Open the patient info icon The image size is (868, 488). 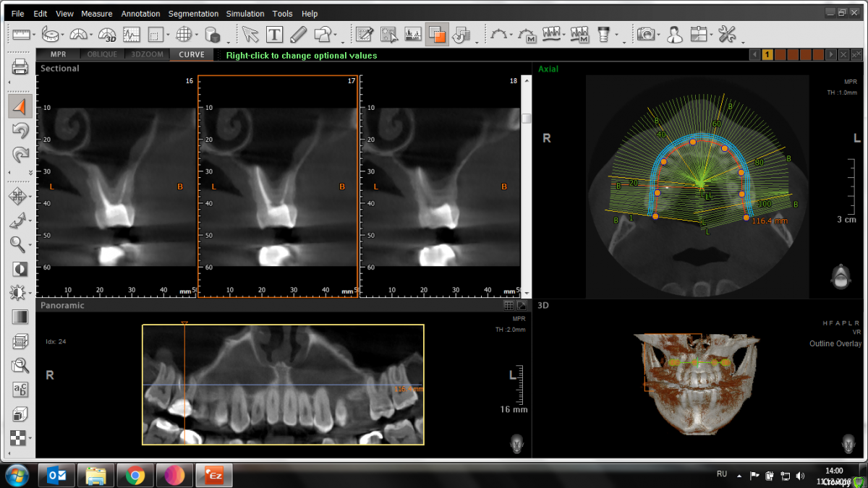[674, 34]
